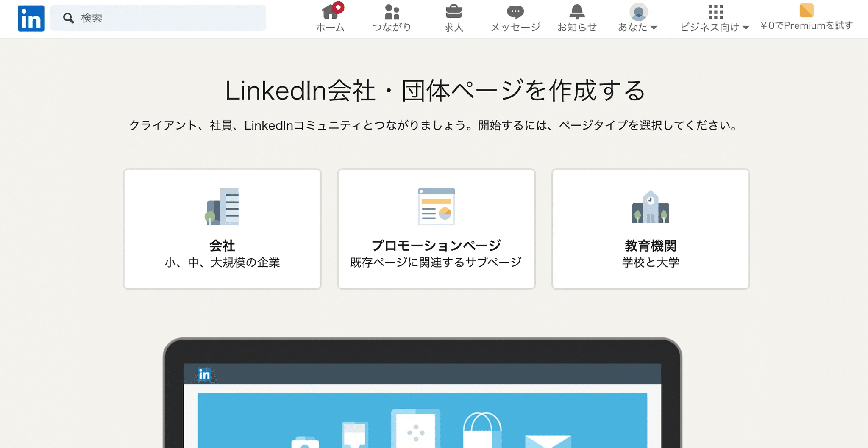Click the Premium gold badge icon

807,10
